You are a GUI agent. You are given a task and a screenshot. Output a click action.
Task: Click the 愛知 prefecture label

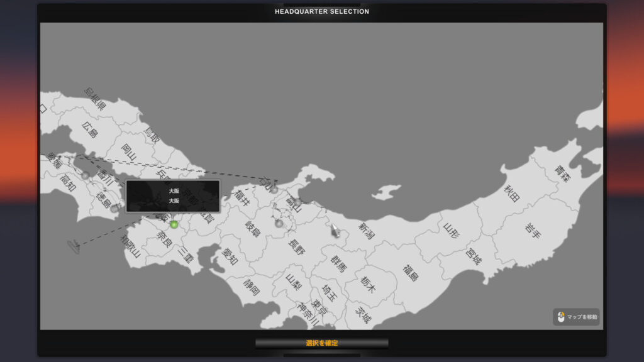click(x=230, y=256)
